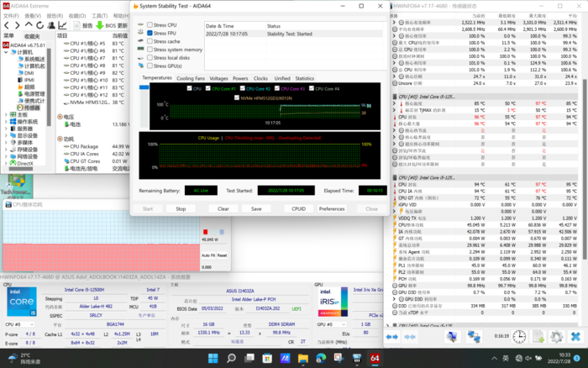Viewport: 588px width, 368px height.
Task: Toggle CPU Core #1 graph checkbox
Action: pos(208,88)
